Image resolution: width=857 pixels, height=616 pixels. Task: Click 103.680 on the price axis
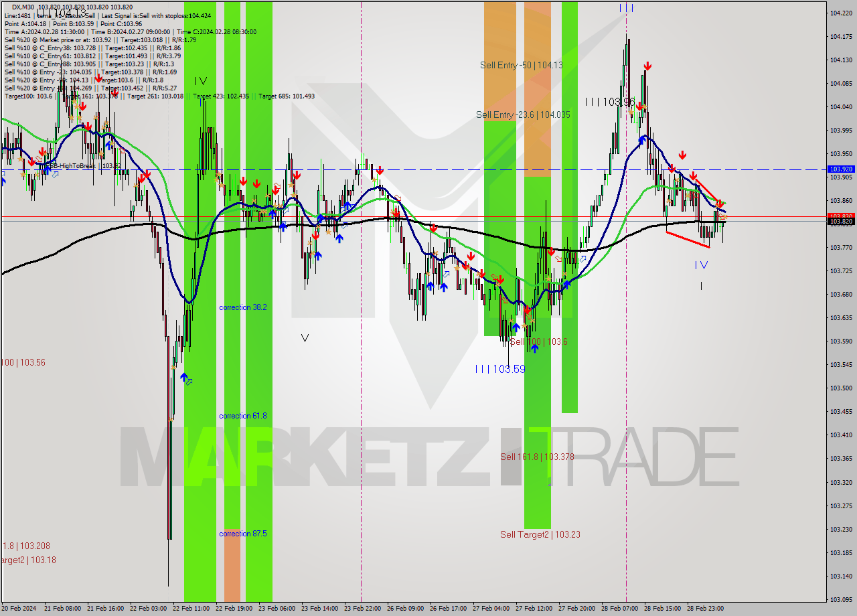(841, 294)
